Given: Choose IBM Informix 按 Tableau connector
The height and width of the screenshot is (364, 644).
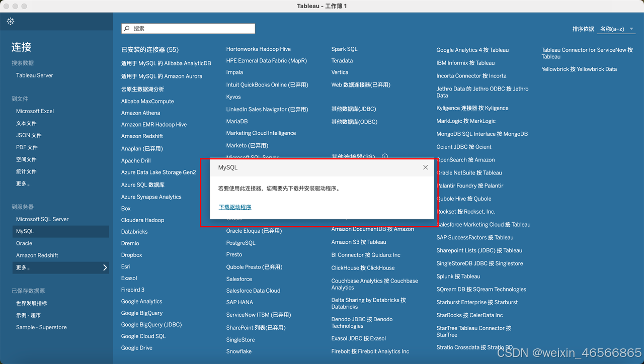Looking at the screenshot, I should 466,63.
